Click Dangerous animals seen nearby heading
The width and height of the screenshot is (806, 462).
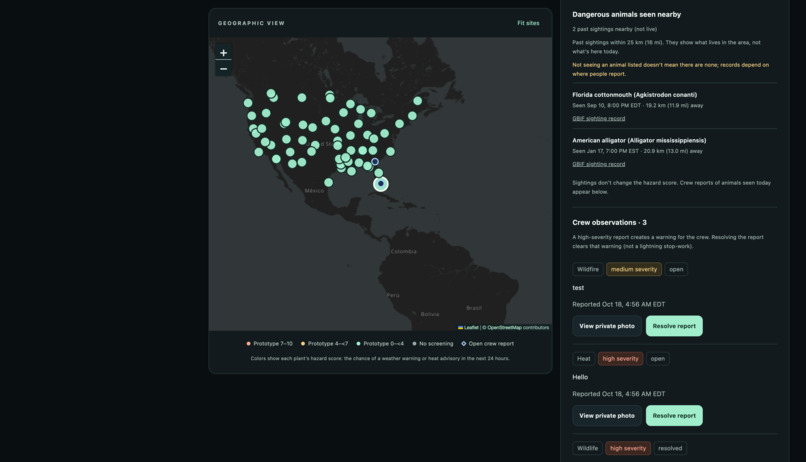pyautogui.click(x=626, y=14)
